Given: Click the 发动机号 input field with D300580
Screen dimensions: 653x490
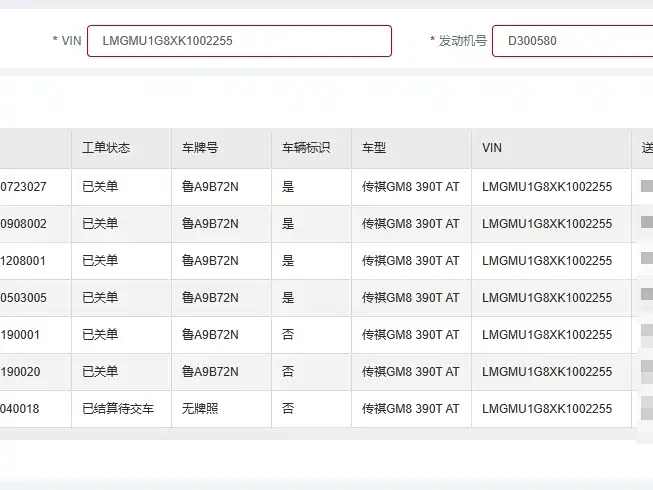Looking at the screenshot, I should (x=572, y=41).
